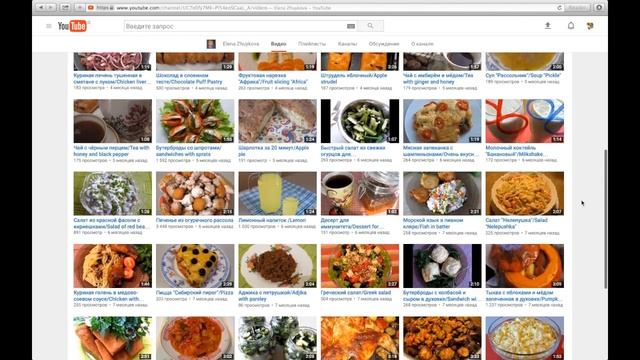The height and width of the screenshot is (360, 640).
Task: Open 'Пицца Сибирский пирог/Pizza' title link
Action: (195, 293)
